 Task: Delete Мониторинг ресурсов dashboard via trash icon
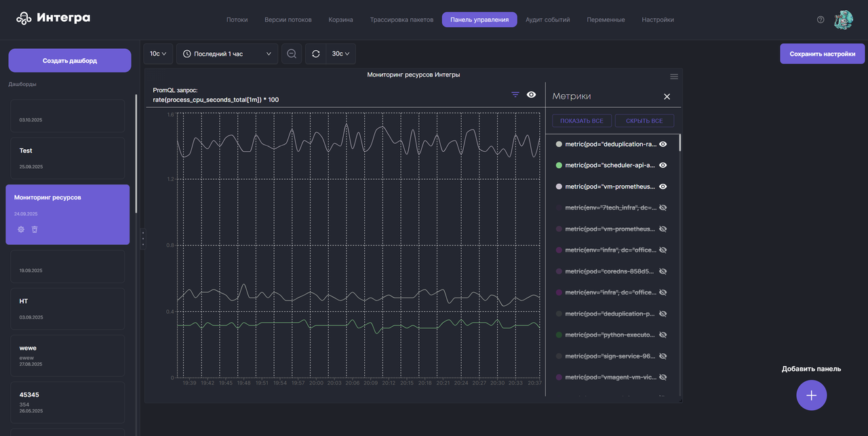[35, 229]
